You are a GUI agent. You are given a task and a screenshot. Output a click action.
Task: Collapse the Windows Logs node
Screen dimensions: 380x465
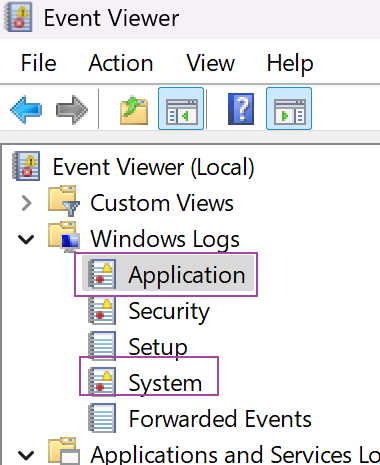[26, 239]
